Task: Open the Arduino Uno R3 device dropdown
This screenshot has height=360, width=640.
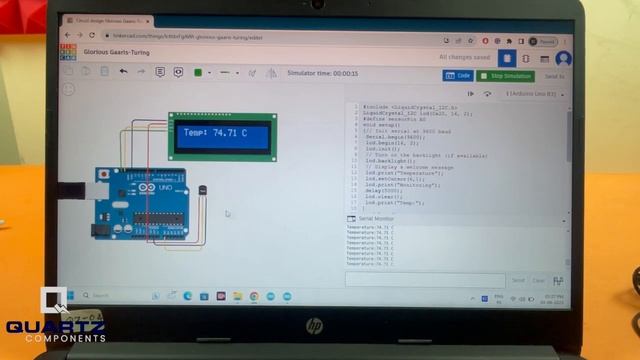Action: click(x=535, y=94)
